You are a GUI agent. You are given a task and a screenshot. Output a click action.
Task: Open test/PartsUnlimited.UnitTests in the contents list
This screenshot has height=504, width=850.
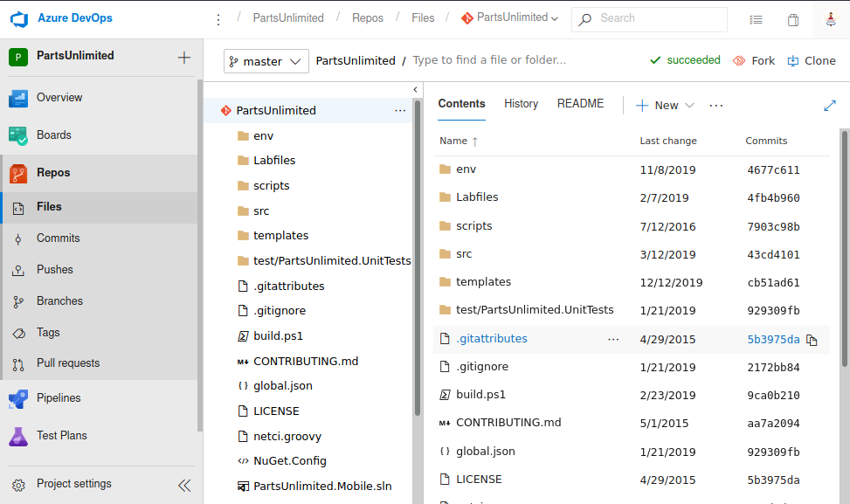pos(535,309)
